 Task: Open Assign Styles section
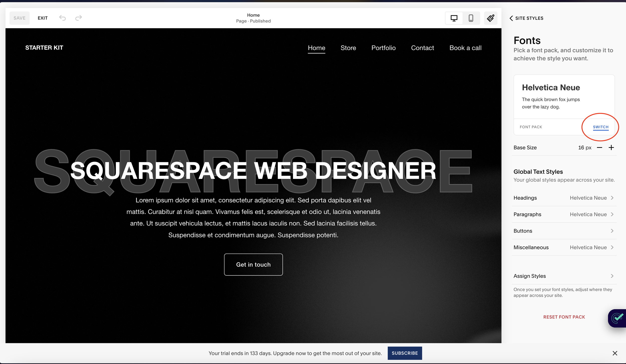(x=564, y=276)
